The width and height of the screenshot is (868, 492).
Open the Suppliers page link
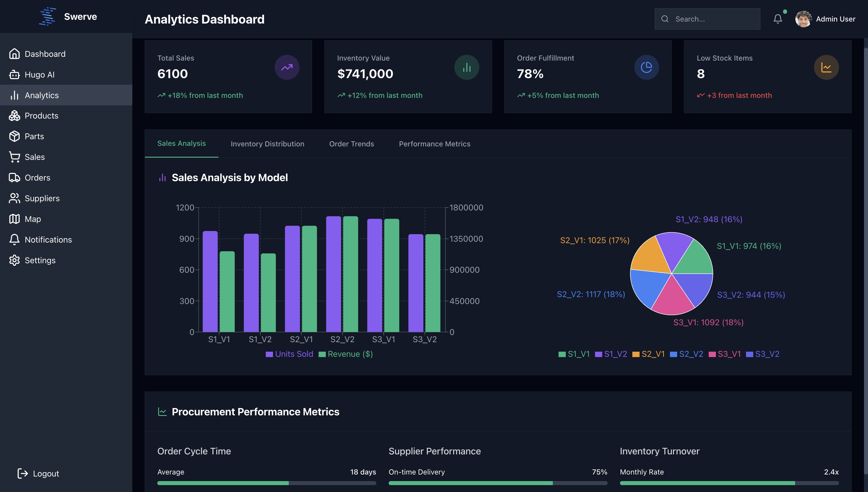tap(42, 198)
